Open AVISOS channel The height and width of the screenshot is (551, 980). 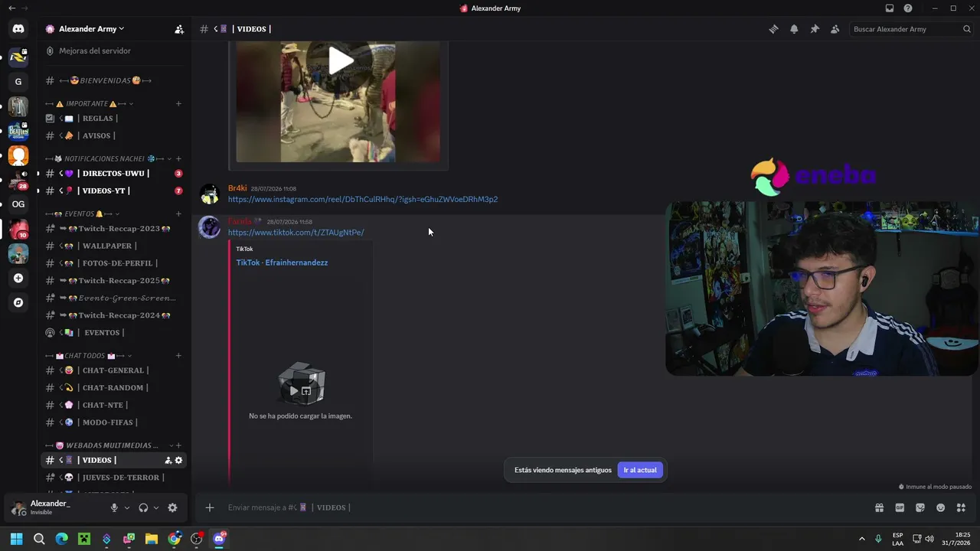tap(114, 135)
